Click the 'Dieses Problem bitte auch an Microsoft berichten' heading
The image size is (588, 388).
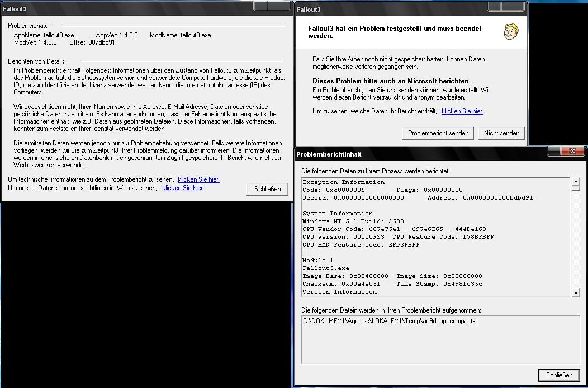pyautogui.click(x=391, y=81)
